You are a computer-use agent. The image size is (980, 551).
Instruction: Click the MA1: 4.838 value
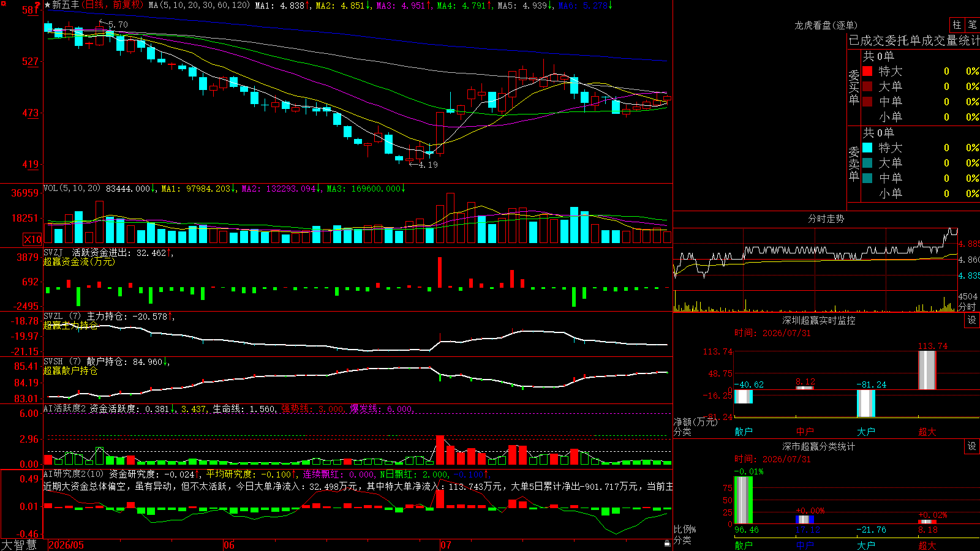click(282, 6)
